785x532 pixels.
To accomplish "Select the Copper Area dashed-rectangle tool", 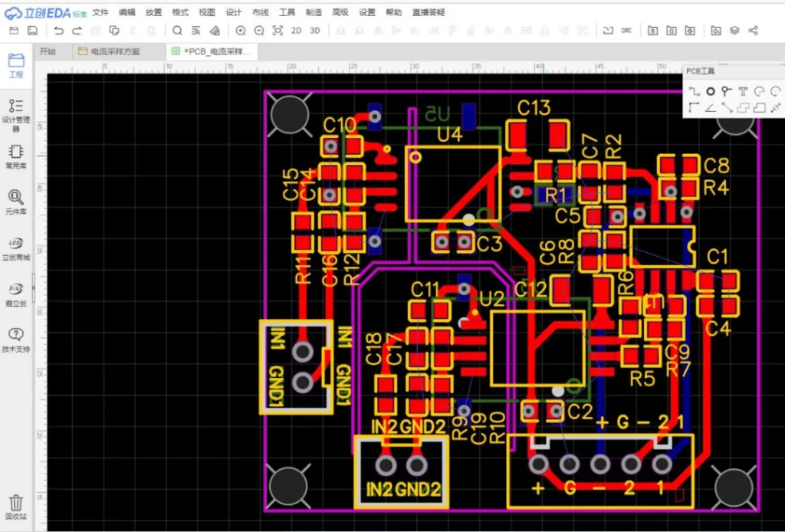I will [x=743, y=108].
